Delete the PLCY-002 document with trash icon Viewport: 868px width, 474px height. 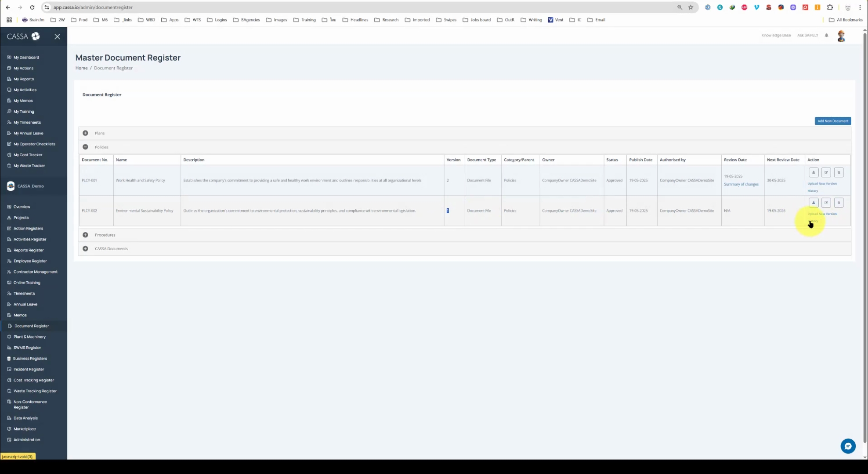pos(839,203)
